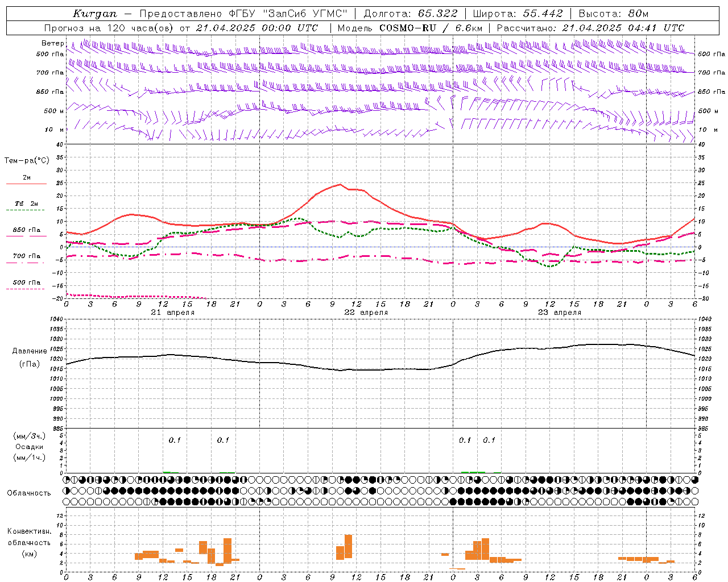This screenshot has width=728, height=582.
Task: Click the dashed line sample under Td 2м
Action: click(x=26, y=210)
